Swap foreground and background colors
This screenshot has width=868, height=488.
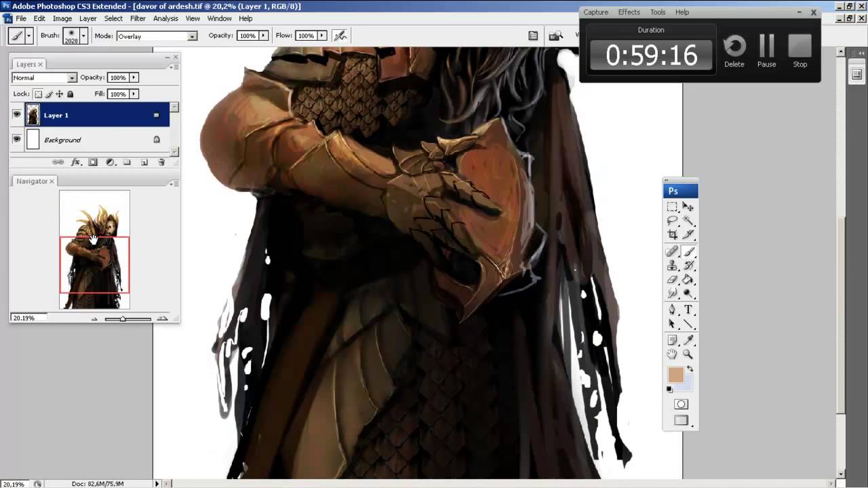690,369
